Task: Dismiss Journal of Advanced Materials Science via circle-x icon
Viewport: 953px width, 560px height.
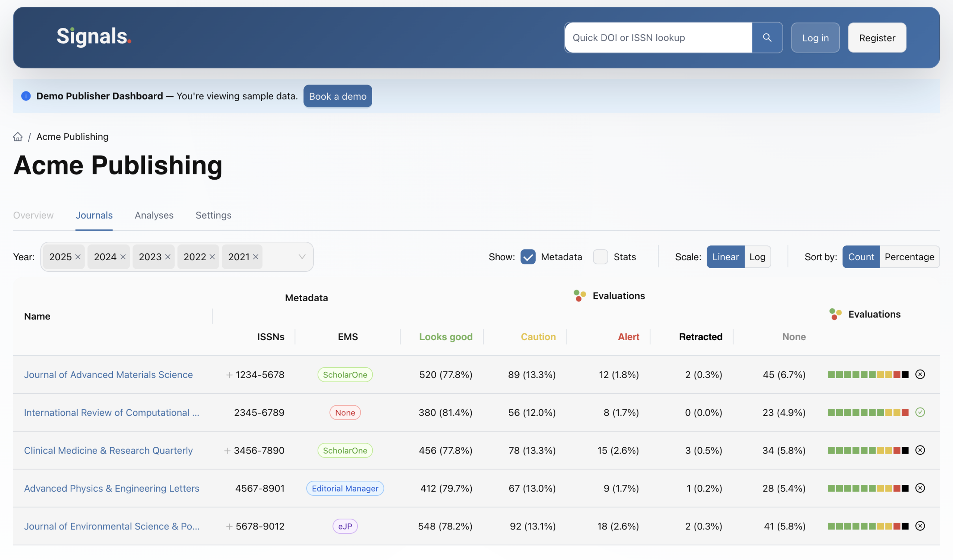Action: coord(920,374)
